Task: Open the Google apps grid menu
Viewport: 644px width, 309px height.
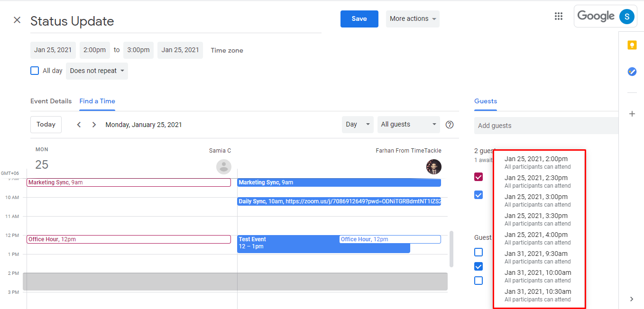Action: pyautogui.click(x=558, y=16)
